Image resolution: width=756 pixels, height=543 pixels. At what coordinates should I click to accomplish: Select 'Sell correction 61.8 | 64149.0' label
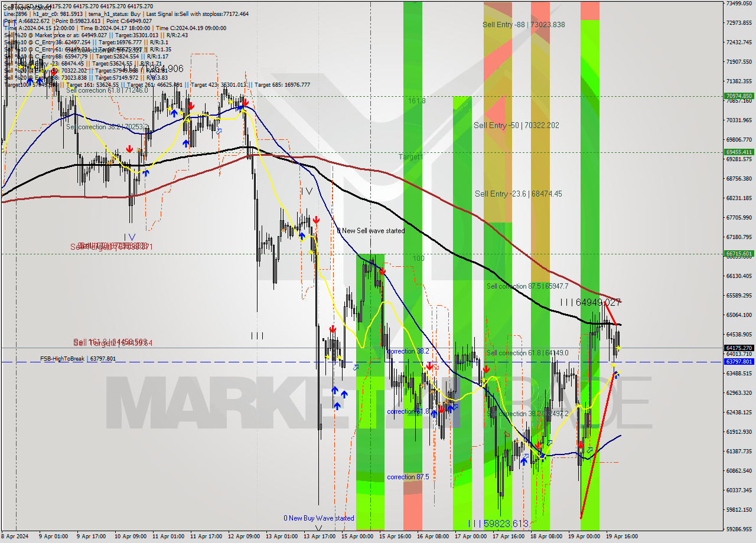click(x=527, y=353)
